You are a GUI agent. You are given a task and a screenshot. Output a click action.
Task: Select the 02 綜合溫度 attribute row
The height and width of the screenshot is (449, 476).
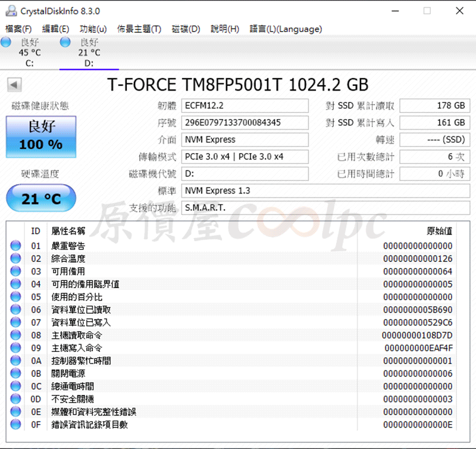[x=237, y=258]
